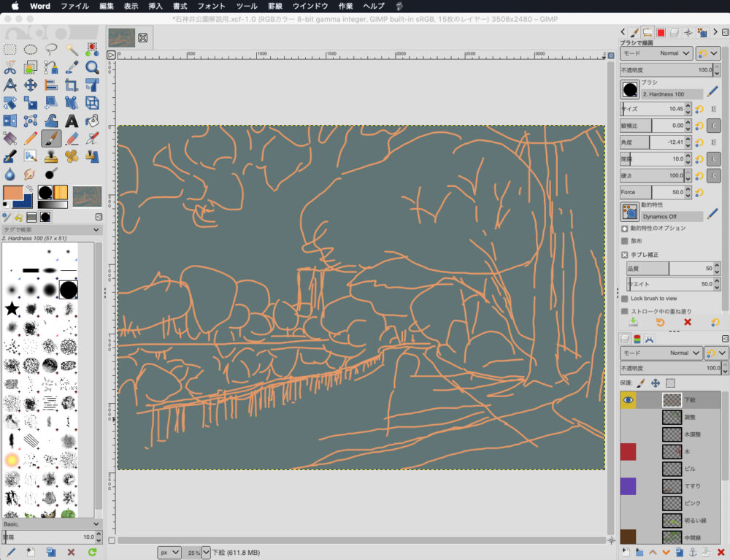730x560 pixels.
Task: Select the Rectangle Select tool
Action: (x=10, y=50)
